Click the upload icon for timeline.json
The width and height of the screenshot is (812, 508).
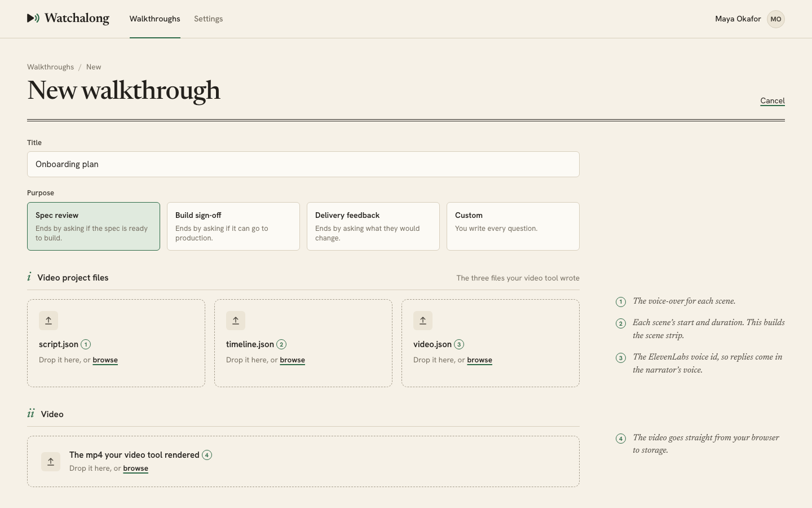click(x=236, y=321)
